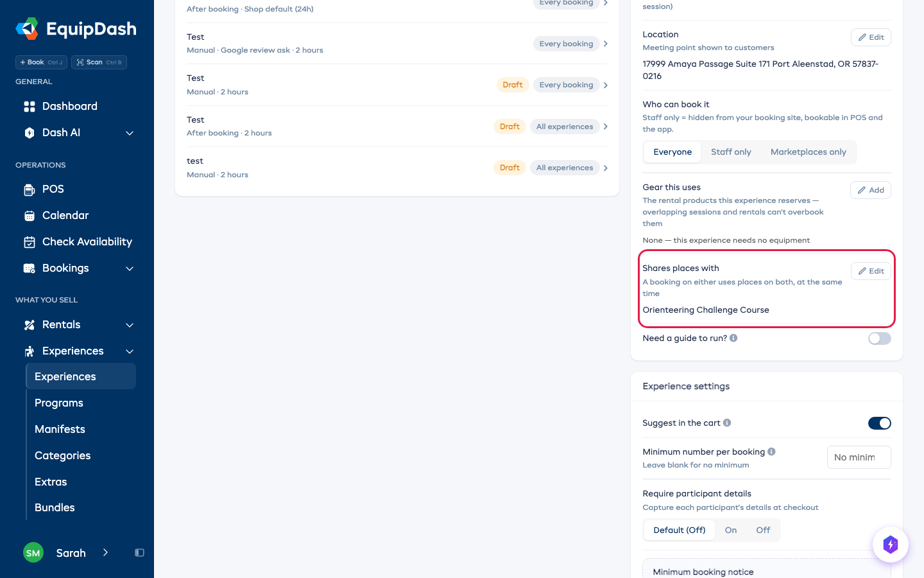Image resolution: width=924 pixels, height=578 pixels.
Task: Open the POS register icon
Action: 30,189
